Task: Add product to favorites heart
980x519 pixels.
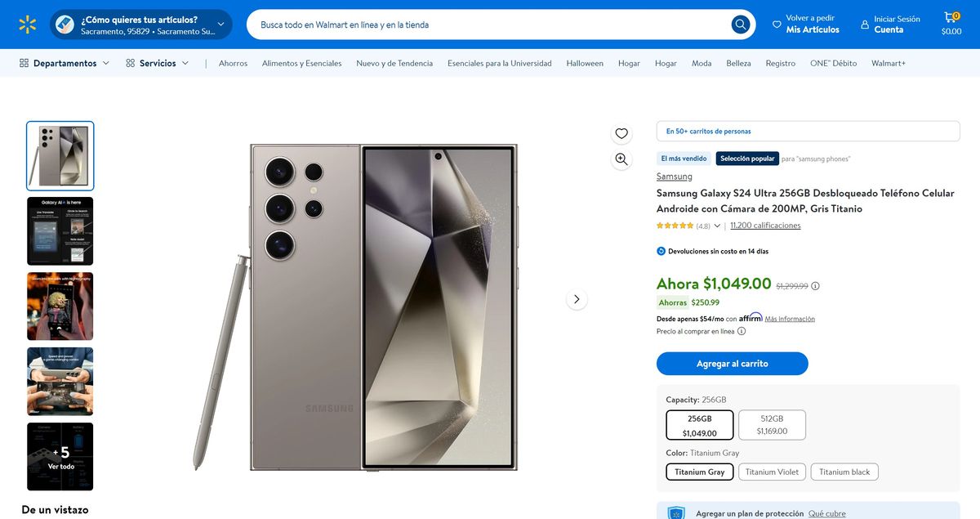Action: click(621, 133)
